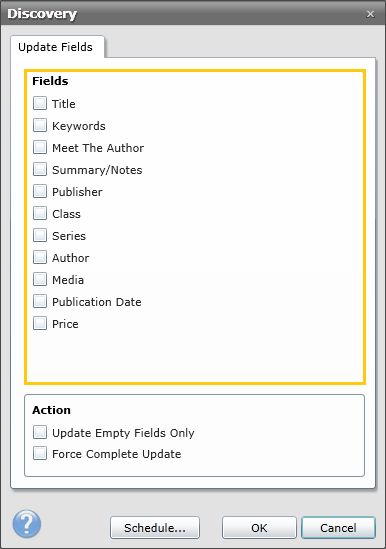Toggle the Publisher field checkbox
386x549 pixels.
(x=40, y=192)
